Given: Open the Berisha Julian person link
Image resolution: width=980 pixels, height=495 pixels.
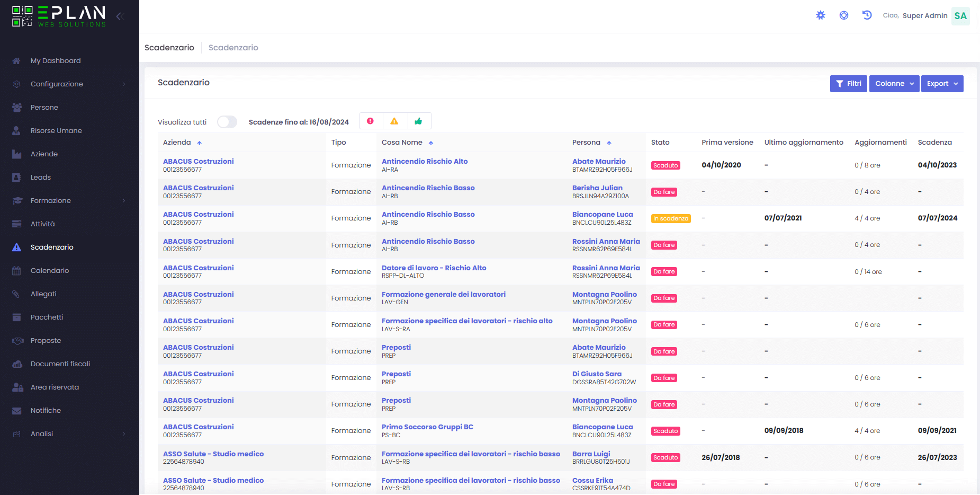Looking at the screenshot, I should point(597,188).
